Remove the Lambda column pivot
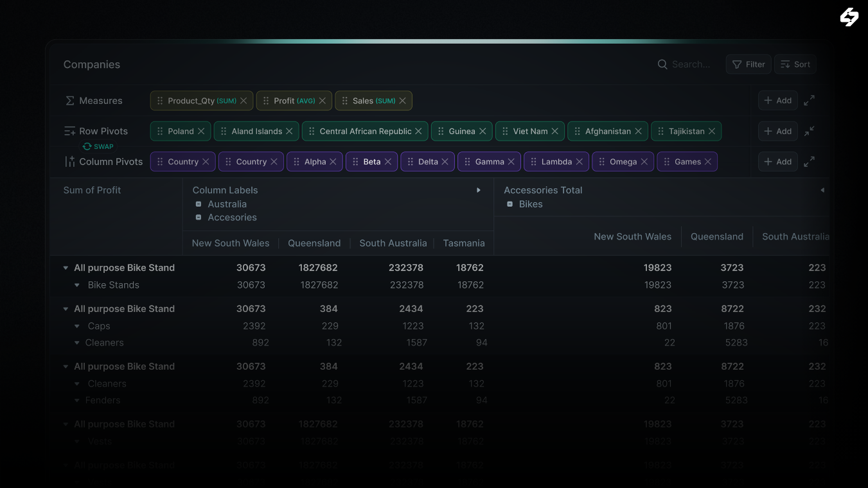The height and width of the screenshot is (488, 868). pyautogui.click(x=580, y=162)
